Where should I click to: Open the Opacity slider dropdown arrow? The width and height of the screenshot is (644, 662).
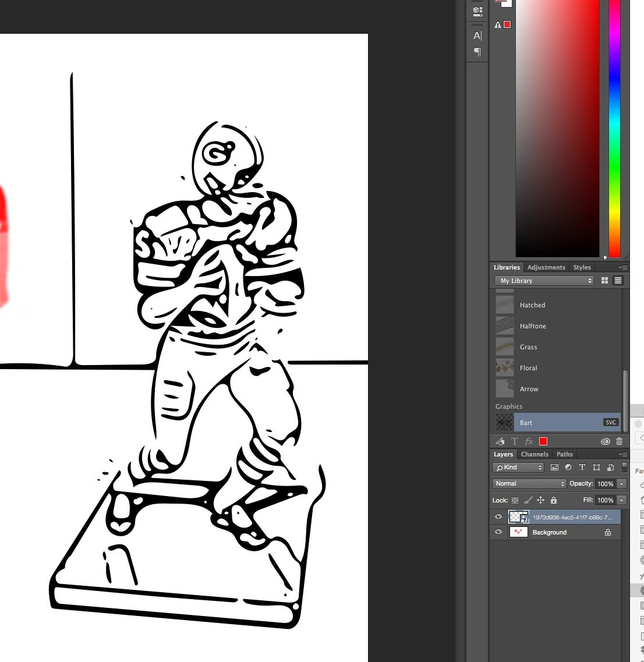(x=622, y=484)
